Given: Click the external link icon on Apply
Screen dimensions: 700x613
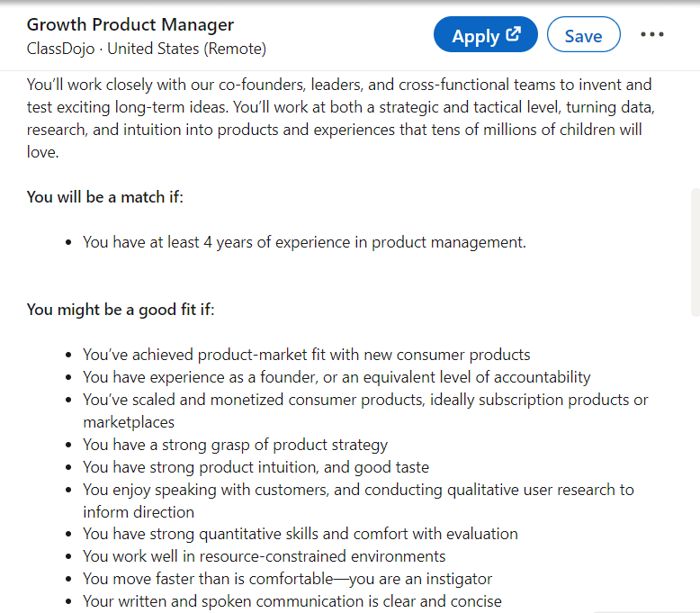Looking at the screenshot, I should point(514,35).
